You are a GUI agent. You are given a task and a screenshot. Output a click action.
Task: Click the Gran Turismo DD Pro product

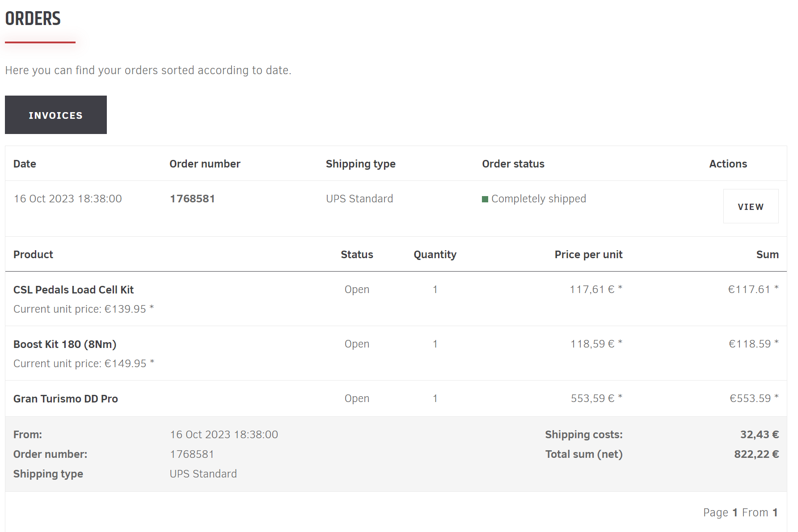point(66,399)
